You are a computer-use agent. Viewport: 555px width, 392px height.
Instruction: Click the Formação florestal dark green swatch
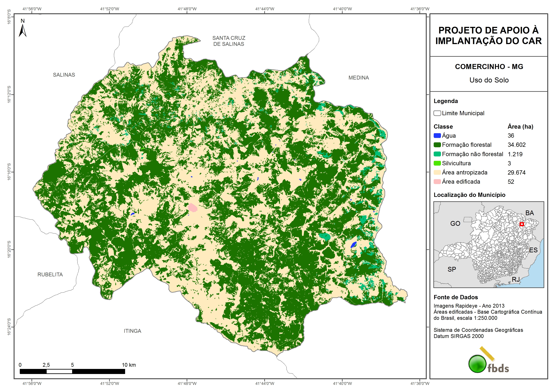click(437, 145)
